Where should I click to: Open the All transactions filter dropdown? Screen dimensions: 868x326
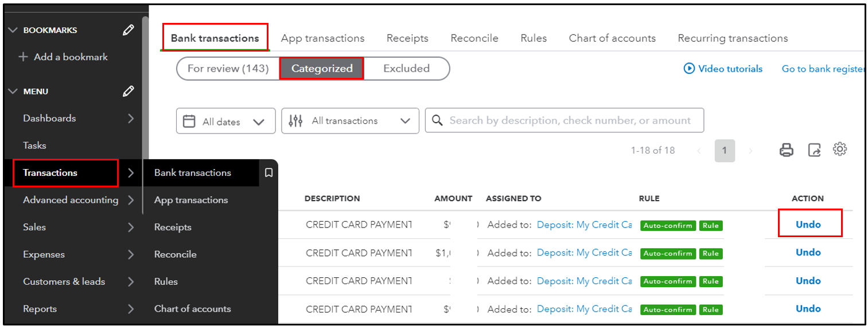350,121
